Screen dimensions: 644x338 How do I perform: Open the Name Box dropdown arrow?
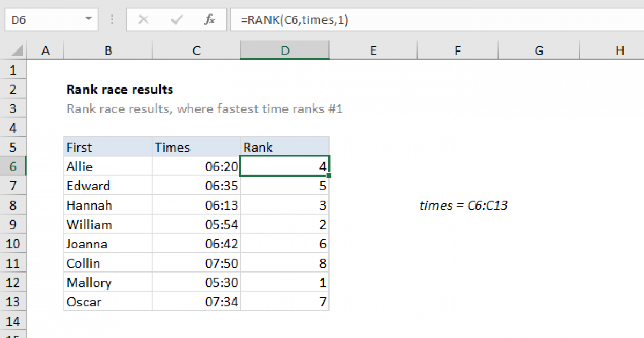click(x=88, y=20)
